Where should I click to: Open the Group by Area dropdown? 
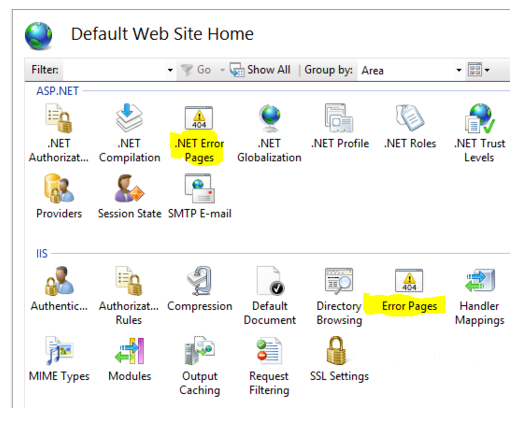(410, 70)
